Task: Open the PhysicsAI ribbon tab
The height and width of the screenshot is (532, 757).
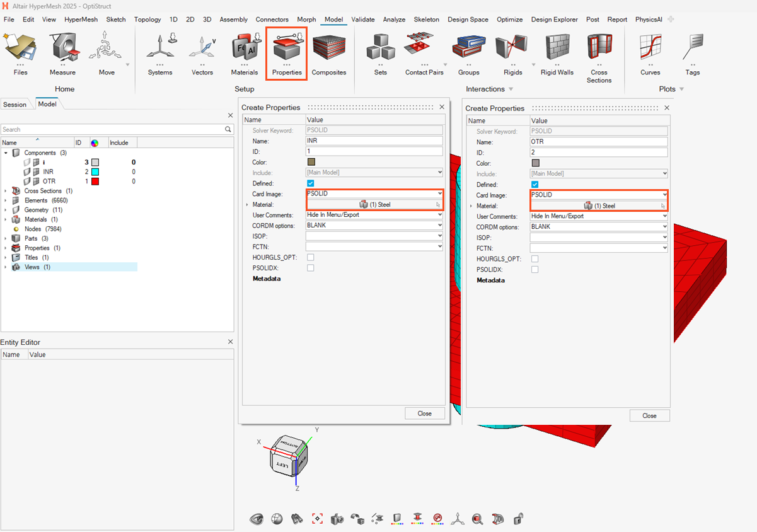Action: coord(649,20)
